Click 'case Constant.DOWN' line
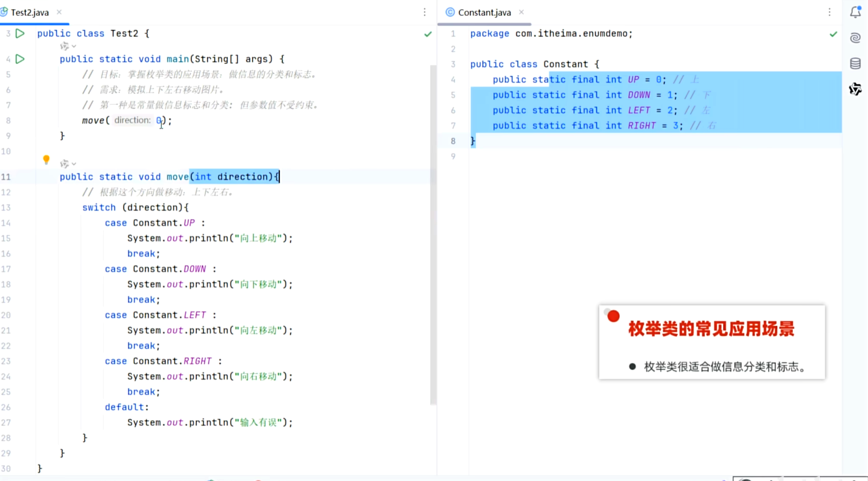Screen dimensions: 868x481 click(x=161, y=269)
